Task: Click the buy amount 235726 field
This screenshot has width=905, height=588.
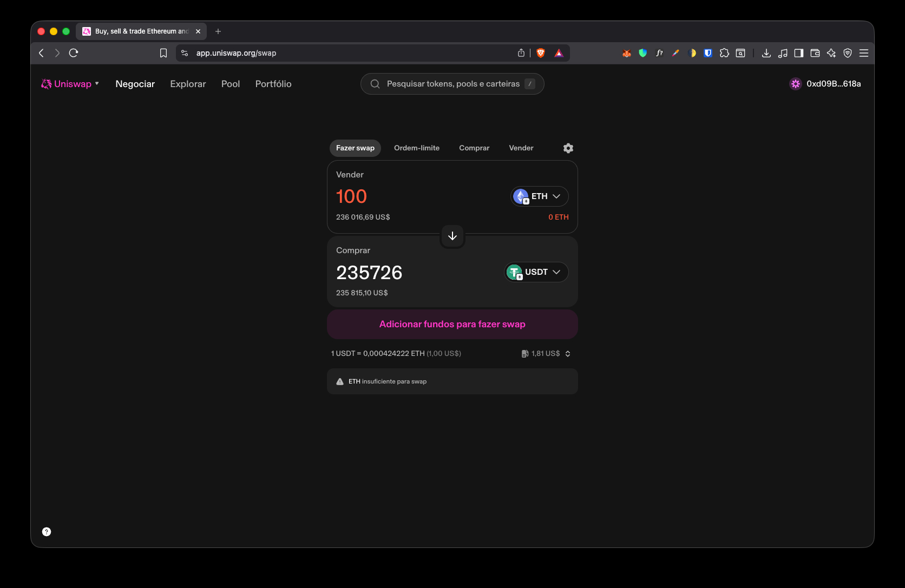Action: 369,273
